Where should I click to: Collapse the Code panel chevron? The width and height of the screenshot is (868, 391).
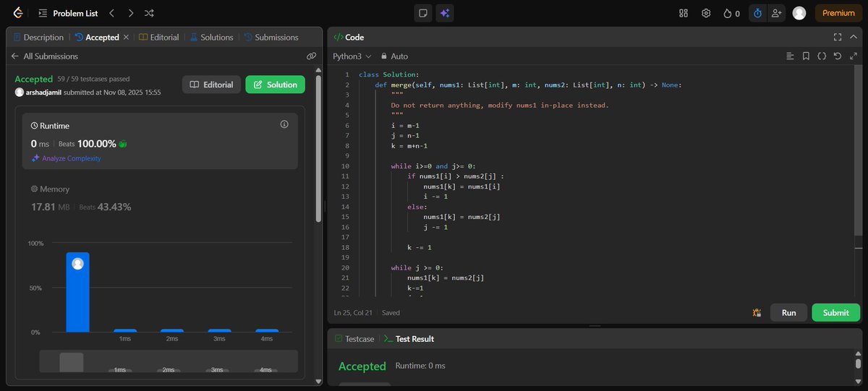click(x=854, y=37)
